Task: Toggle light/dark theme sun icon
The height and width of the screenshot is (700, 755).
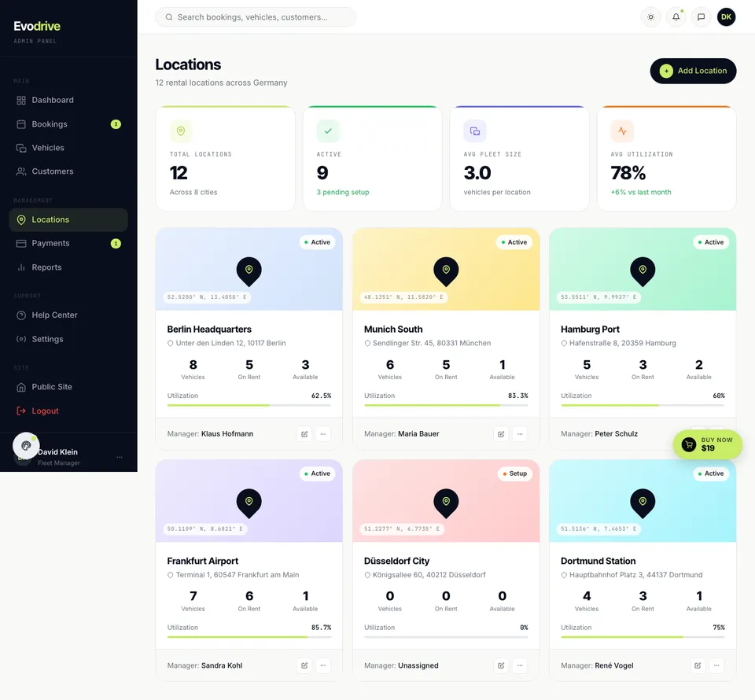Action: point(650,17)
